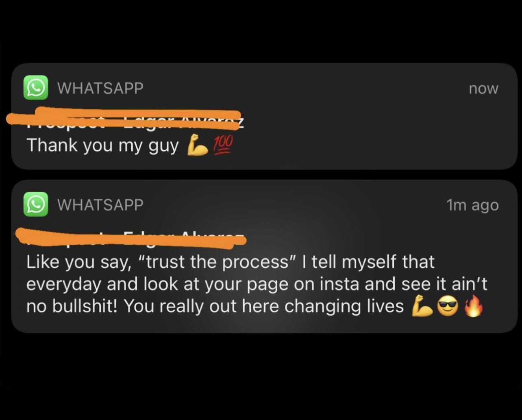Image resolution: width=522 pixels, height=420 pixels.
Task: Click the flexed biceps emoji after "changing lives"
Action: click(421, 305)
